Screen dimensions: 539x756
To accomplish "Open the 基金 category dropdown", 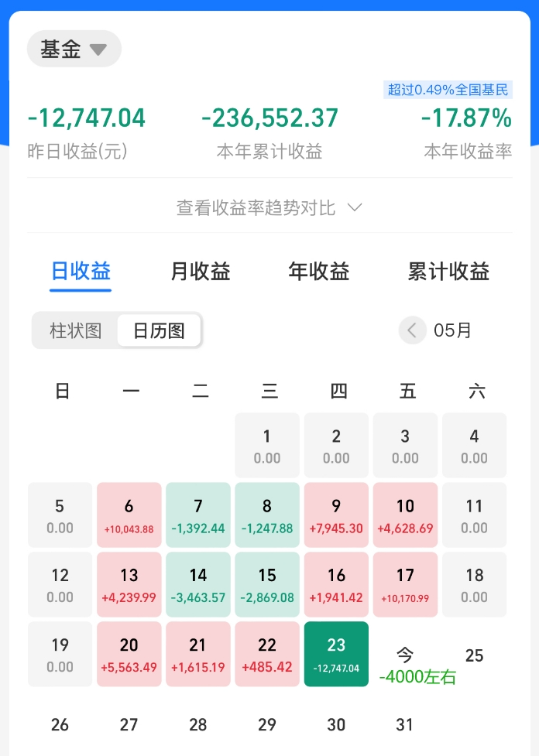I will 74,49.
